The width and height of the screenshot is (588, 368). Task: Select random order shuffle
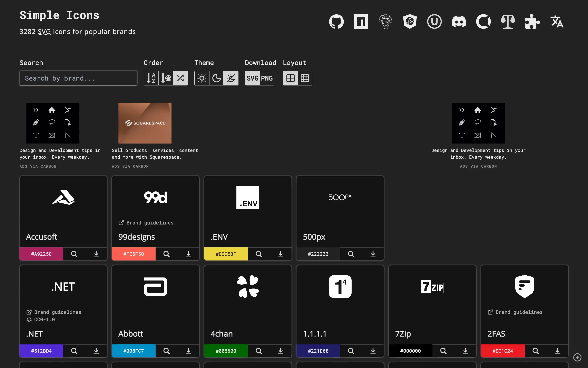(x=180, y=78)
